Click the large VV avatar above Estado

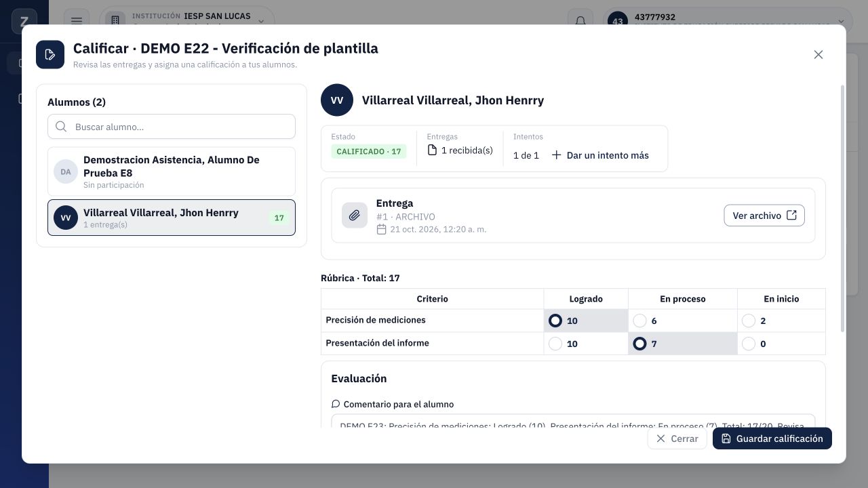point(337,100)
